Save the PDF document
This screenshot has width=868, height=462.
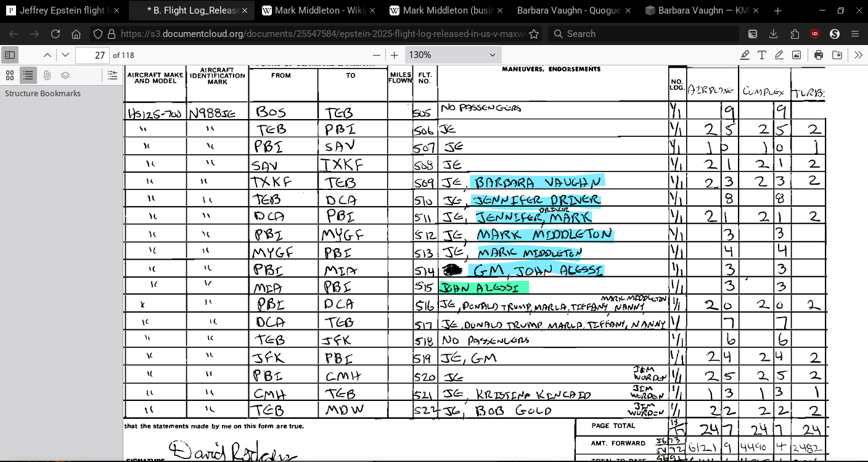click(837, 55)
